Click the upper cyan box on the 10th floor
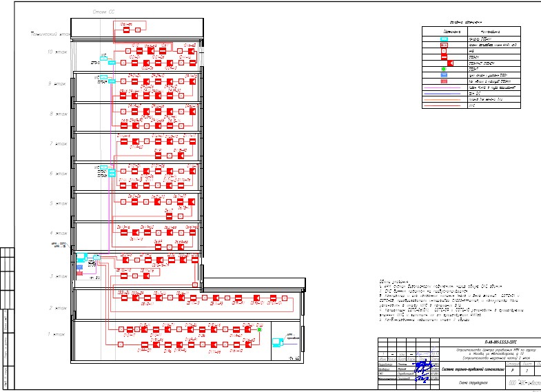The image size is (541, 392). tap(103, 58)
